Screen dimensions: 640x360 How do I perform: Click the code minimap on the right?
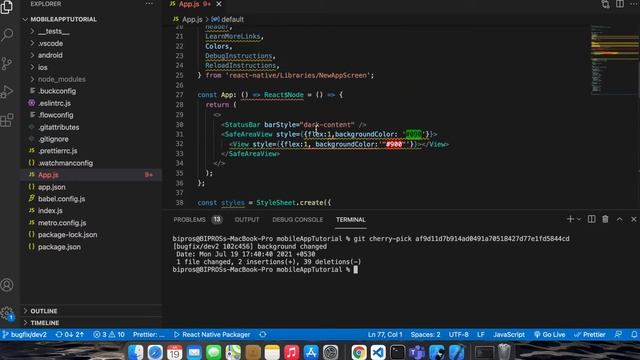pyautogui.click(x=614, y=59)
